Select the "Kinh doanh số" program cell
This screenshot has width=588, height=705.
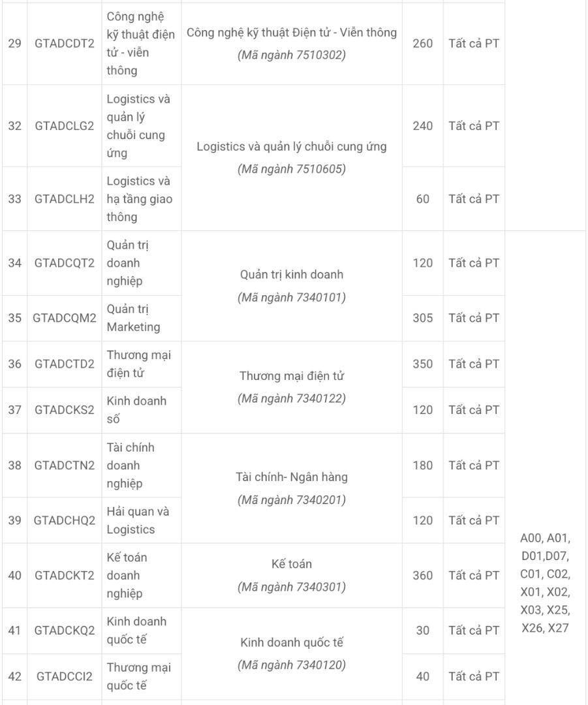(x=140, y=410)
